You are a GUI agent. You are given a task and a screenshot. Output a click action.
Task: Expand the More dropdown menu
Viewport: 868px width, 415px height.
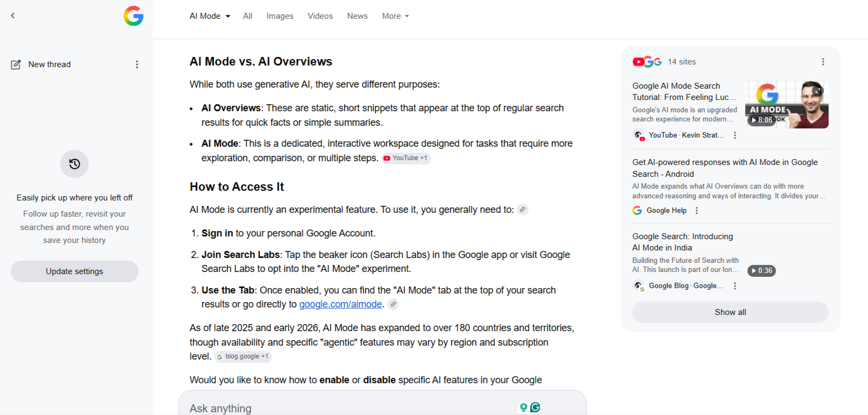(x=395, y=16)
